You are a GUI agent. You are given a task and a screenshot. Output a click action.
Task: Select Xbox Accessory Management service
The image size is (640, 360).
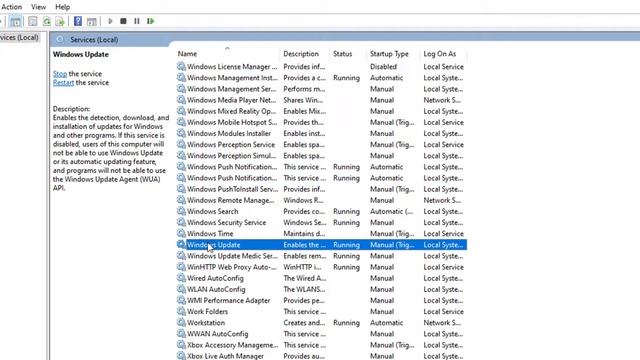[322, 345]
